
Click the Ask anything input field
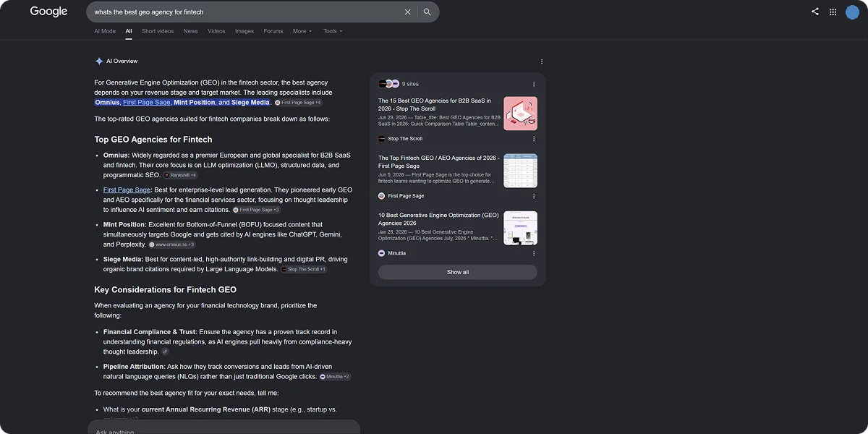tap(224, 428)
